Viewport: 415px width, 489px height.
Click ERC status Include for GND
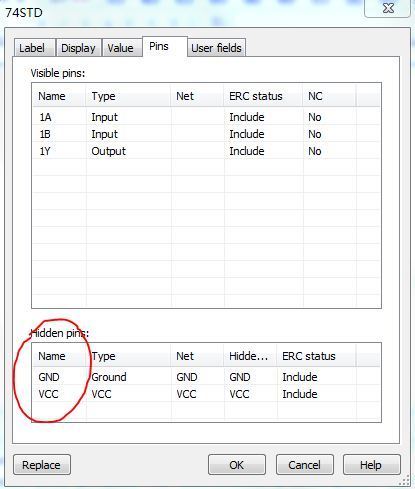pyautogui.click(x=300, y=377)
